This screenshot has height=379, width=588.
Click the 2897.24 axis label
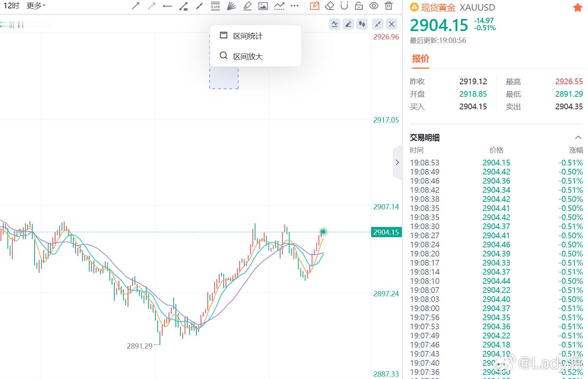(x=386, y=294)
